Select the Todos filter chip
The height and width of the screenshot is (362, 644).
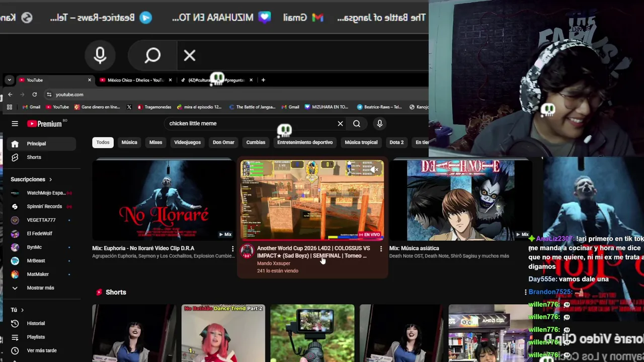(103, 142)
